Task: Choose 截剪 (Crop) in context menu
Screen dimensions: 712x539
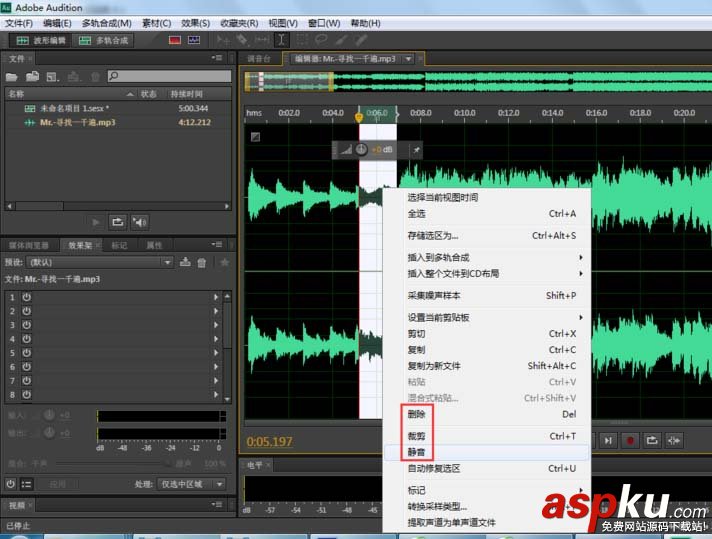Action: pos(487,436)
